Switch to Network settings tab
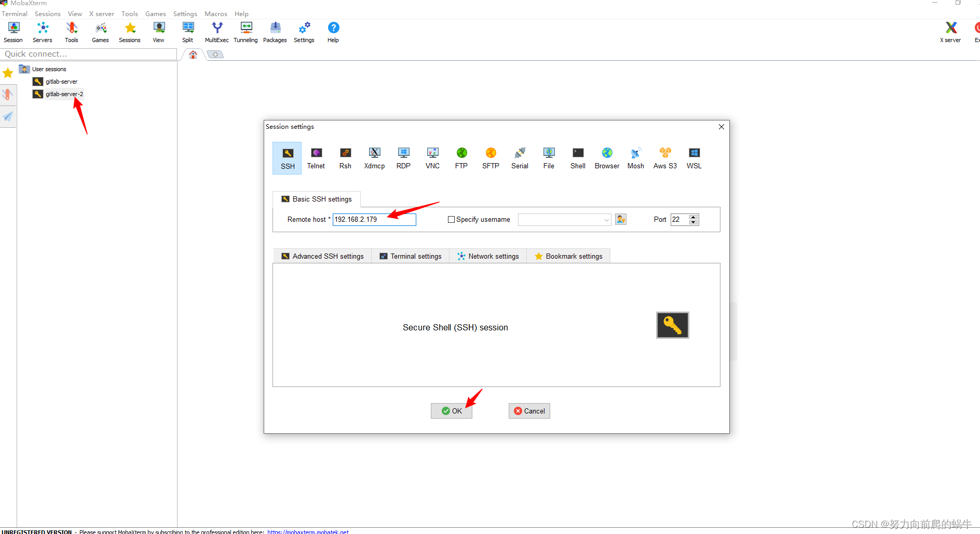This screenshot has height=534, width=980. (x=488, y=256)
